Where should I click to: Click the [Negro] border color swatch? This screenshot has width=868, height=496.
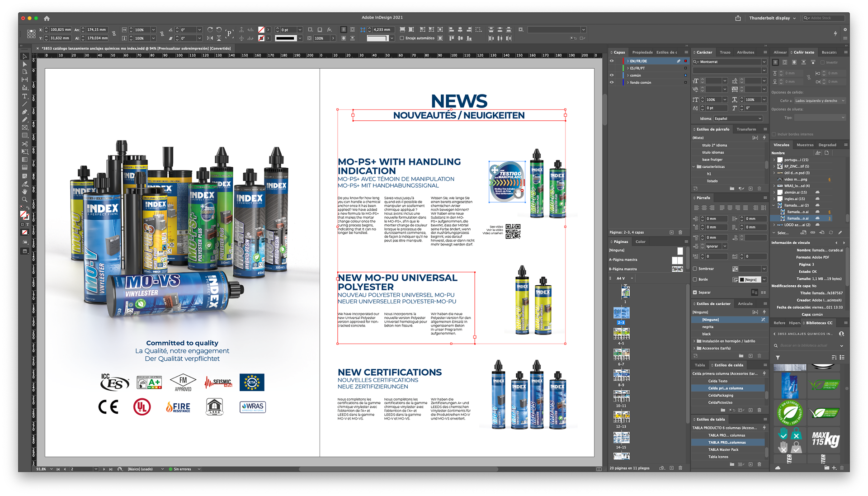pos(750,280)
